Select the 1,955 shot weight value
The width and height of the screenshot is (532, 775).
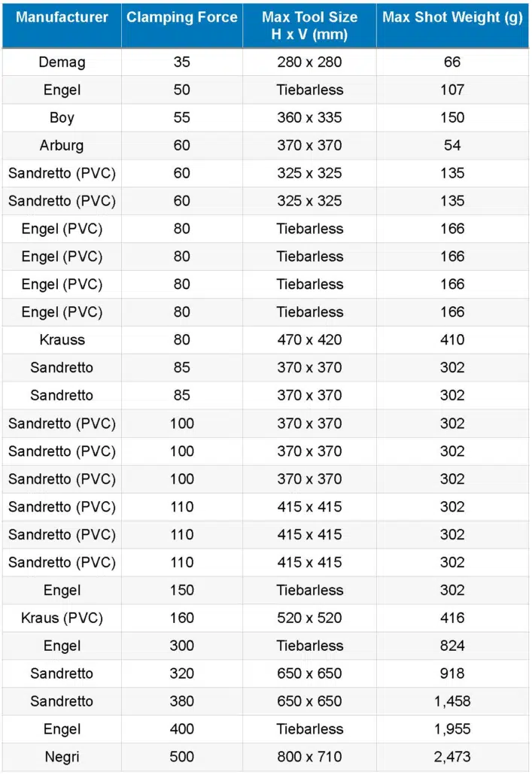[452, 729]
